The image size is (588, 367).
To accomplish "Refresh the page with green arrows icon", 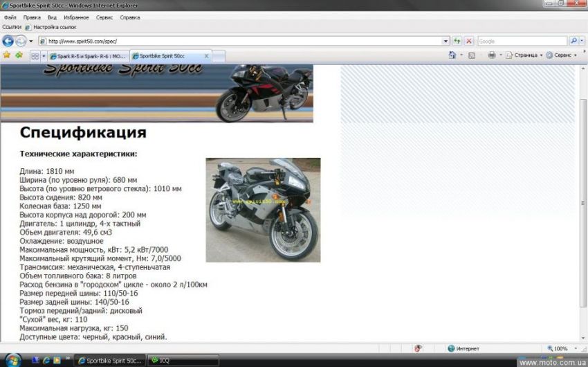I will click(x=457, y=41).
